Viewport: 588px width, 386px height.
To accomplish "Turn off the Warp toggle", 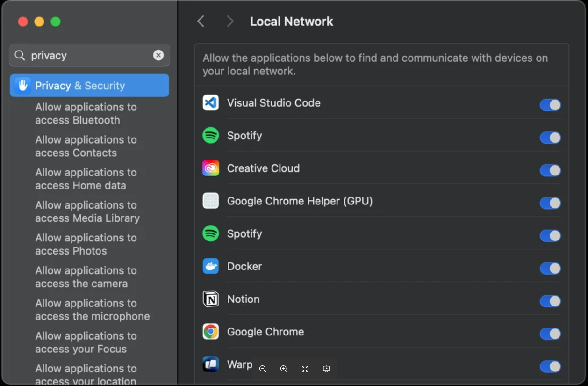I will point(550,367).
